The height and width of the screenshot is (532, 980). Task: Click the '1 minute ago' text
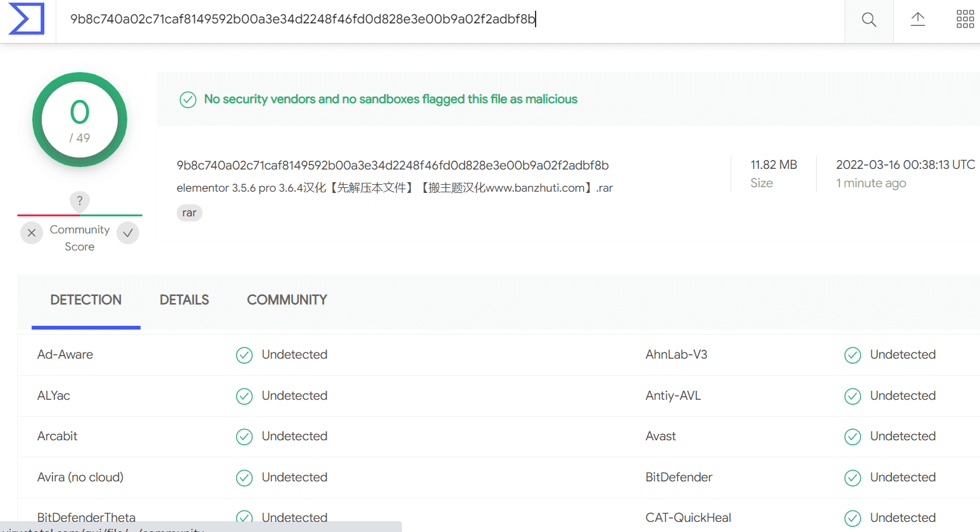pos(871,183)
